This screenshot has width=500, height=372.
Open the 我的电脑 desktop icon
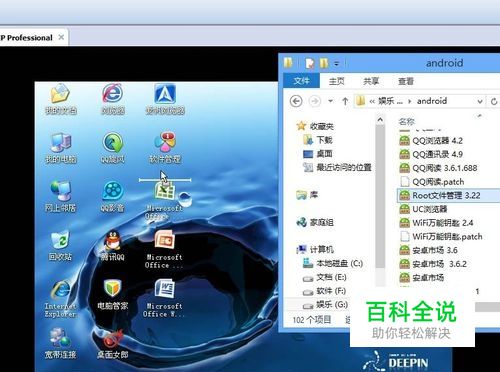(60, 148)
